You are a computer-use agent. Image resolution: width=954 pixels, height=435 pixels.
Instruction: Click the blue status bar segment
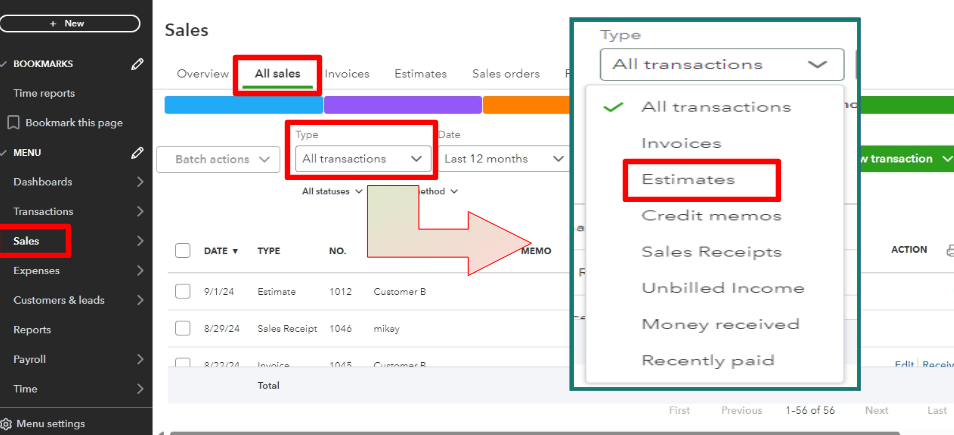(244, 105)
